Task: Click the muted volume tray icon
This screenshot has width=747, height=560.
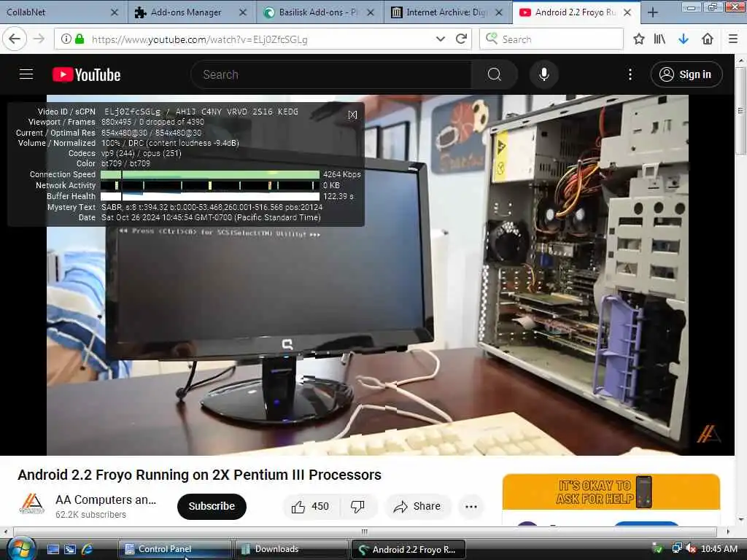Action: pyautogui.click(x=692, y=548)
